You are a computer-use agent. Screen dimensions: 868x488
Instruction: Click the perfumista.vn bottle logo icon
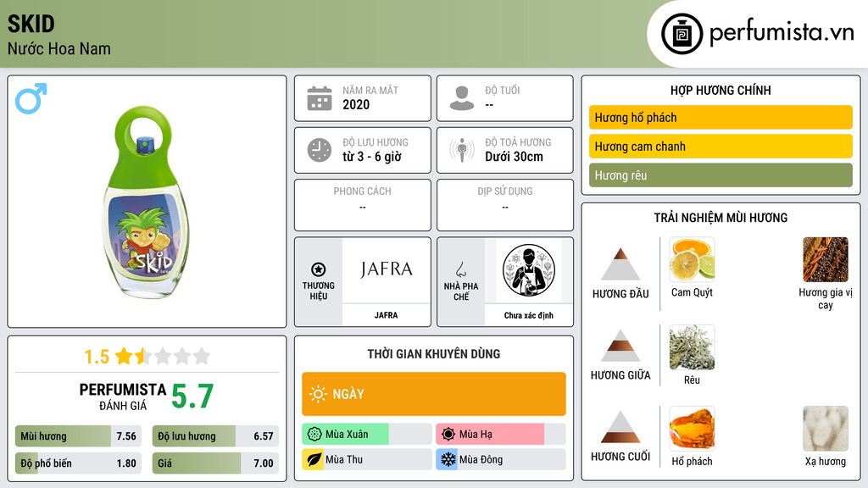click(682, 34)
